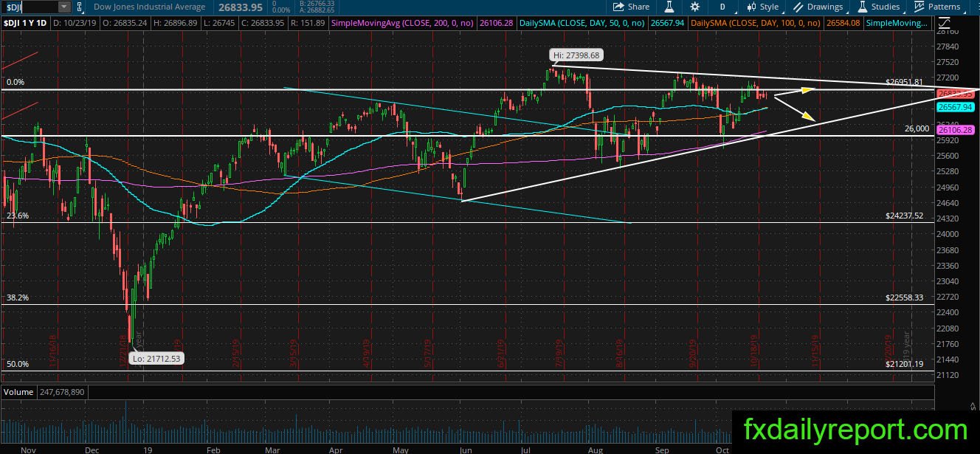The height and width of the screenshot is (454, 980).
Task: Click the $DJI 1 Y 1D chart label
Action: (x=24, y=24)
